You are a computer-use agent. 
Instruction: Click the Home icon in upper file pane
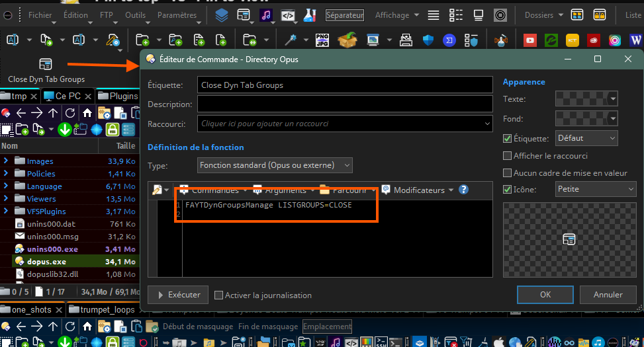tap(87, 112)
